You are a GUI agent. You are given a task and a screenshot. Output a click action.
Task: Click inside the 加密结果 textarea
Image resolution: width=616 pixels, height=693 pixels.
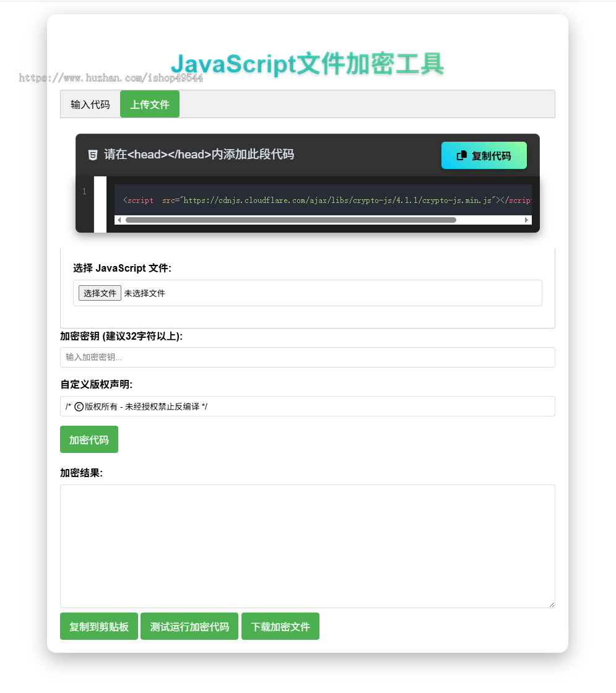click(x=307, y=546)
